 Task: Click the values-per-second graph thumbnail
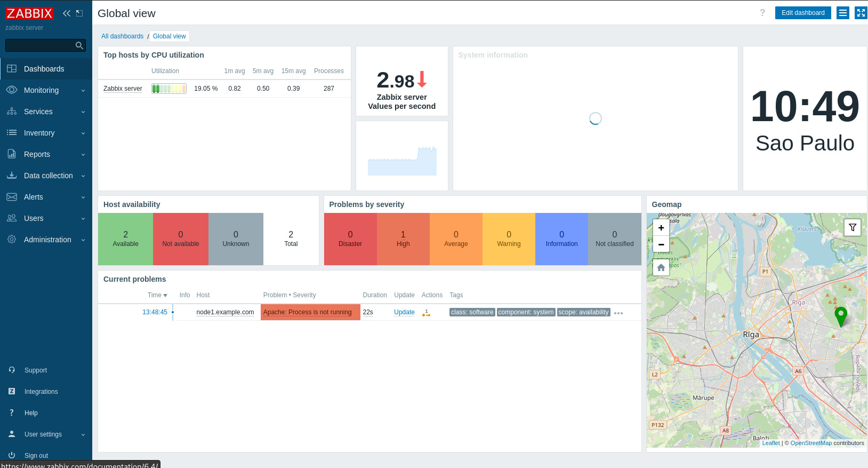coord(402,161)
